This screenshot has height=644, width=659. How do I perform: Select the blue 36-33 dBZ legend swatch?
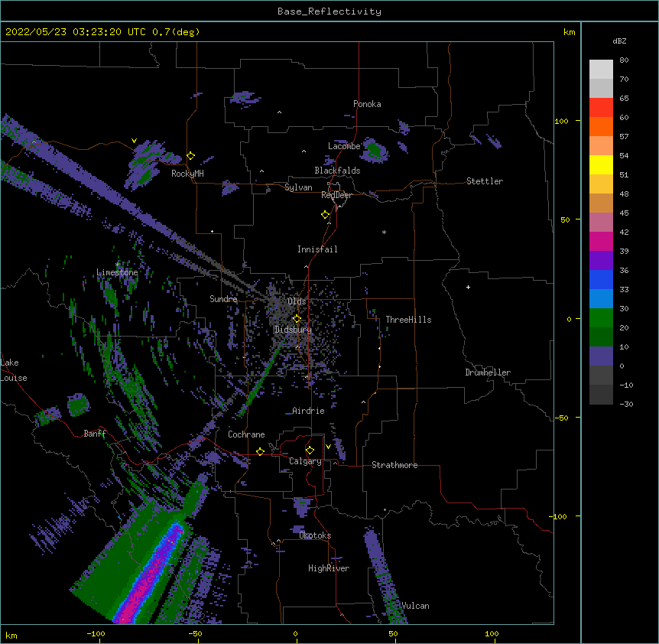pos(601,279)
